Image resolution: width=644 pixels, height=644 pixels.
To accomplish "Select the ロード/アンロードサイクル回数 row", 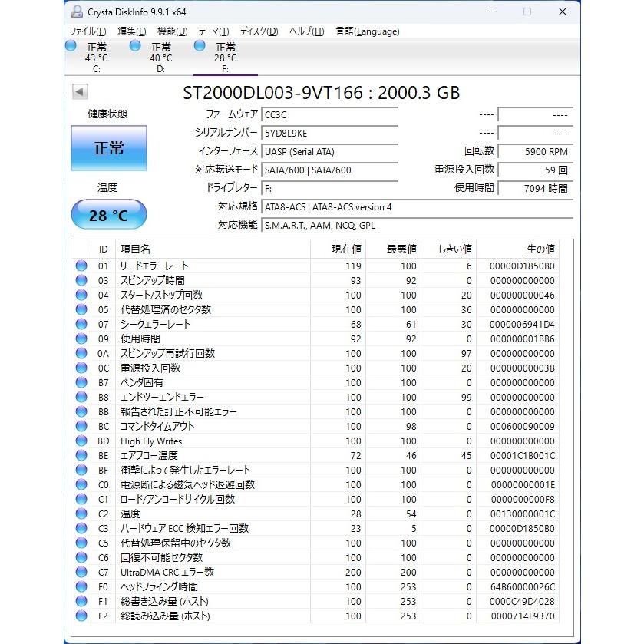I will tap(316, 499).
